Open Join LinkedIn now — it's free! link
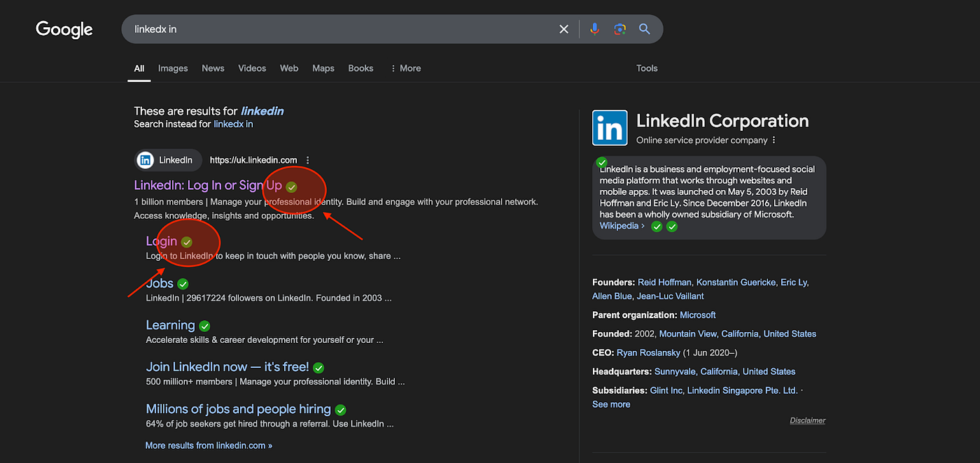980x463 pixels. tap(227, 367)
